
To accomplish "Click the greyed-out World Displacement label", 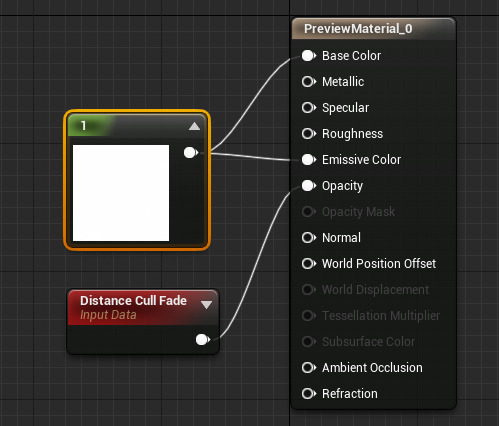I will coord(375,290).
